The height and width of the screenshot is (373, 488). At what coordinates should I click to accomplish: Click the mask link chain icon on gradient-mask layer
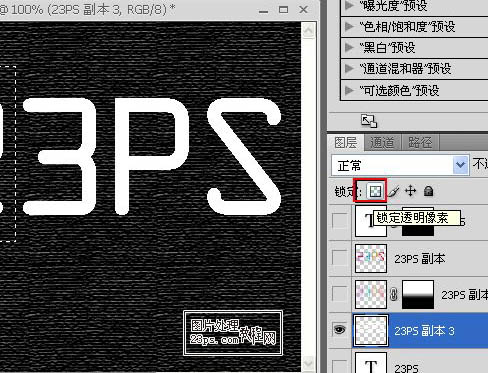click(x=394, y=295)
